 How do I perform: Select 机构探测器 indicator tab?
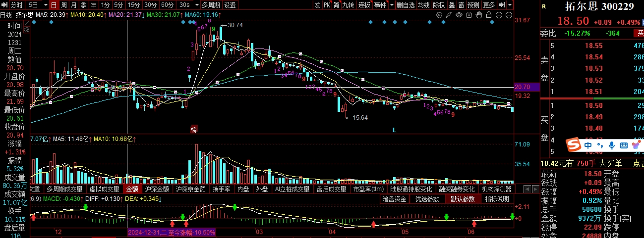pyautogui.click(x=496, y=189)
